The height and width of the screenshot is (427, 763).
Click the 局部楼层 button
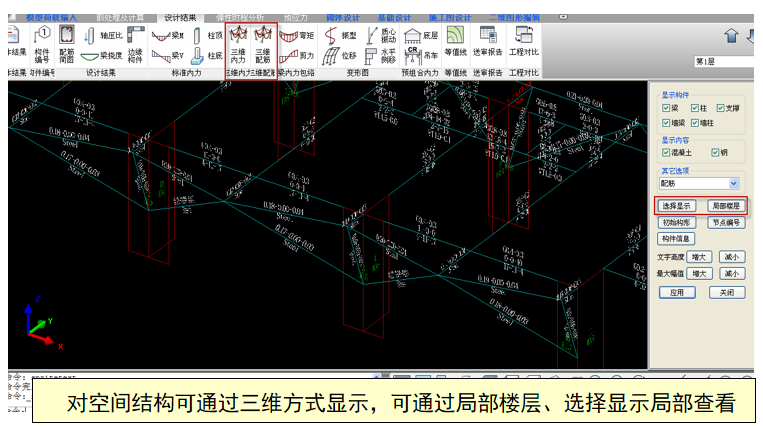coord(726,206)
